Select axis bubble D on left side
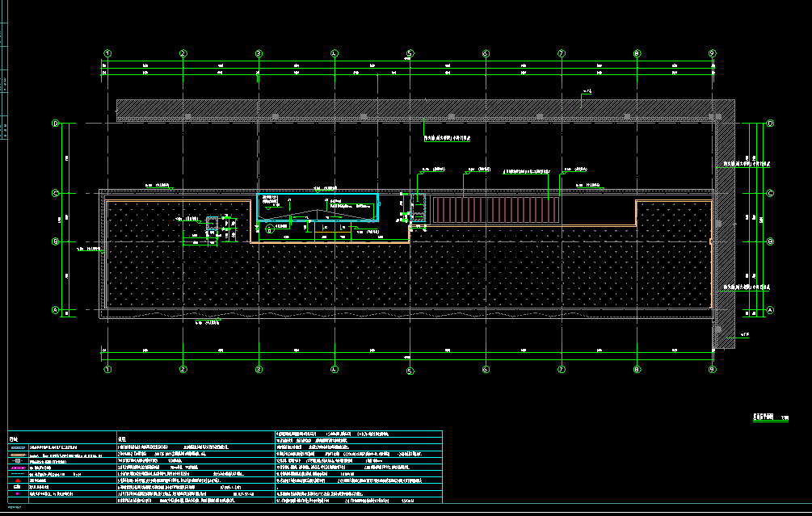The width and height of the screenshot is (812, 516). [x=56, y=124]
